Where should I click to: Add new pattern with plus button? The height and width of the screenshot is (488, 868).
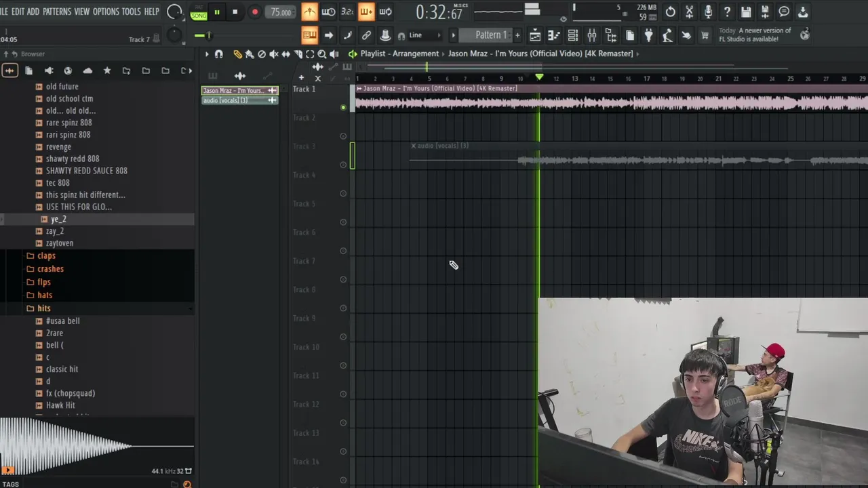coord(517,35)
